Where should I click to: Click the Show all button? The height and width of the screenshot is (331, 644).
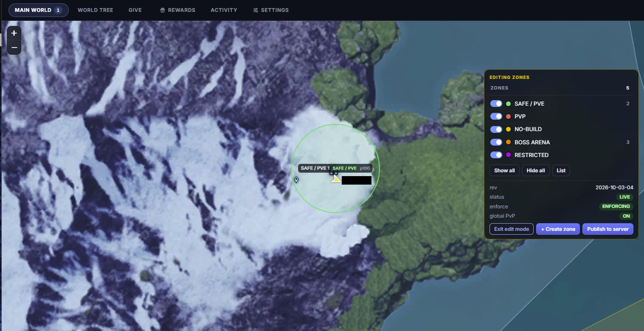point(504,170)
